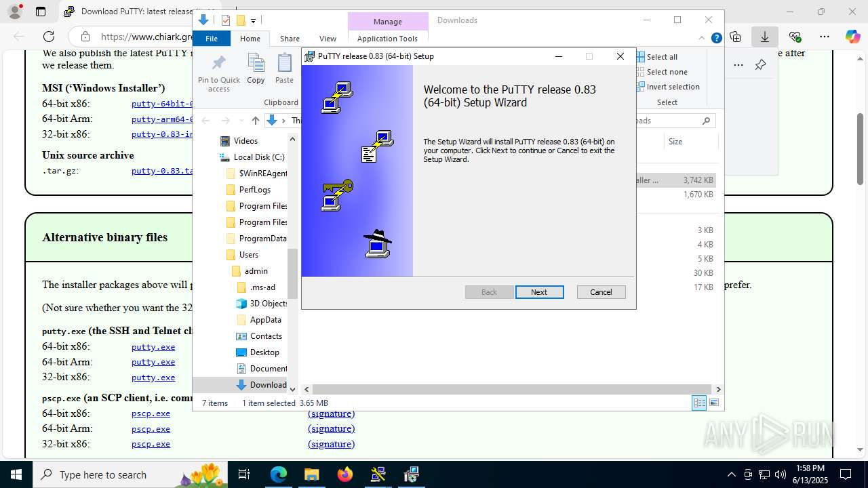Open Edge tab actions menu icon

41,12
